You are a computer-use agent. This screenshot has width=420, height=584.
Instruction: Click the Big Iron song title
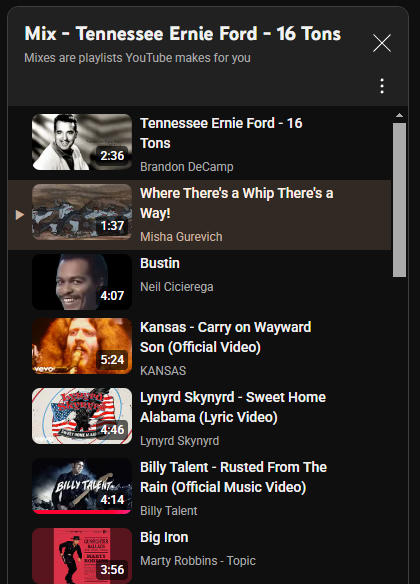coord(164,537)
